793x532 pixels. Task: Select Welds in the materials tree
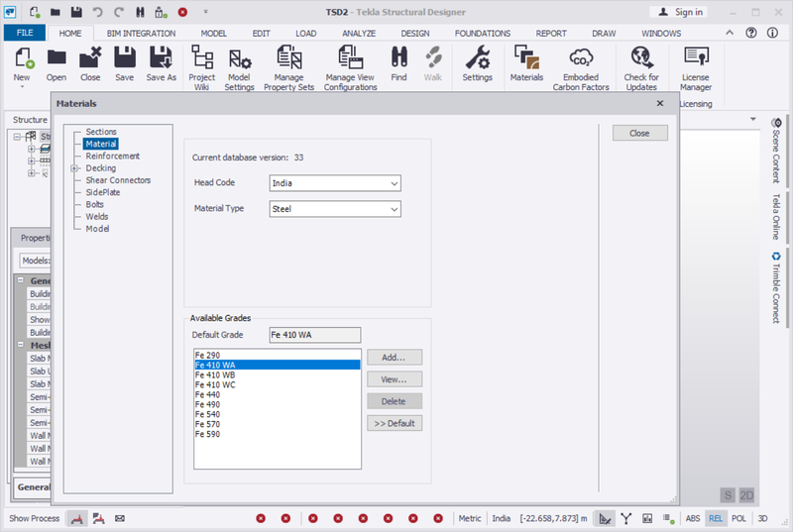point(96,217)
